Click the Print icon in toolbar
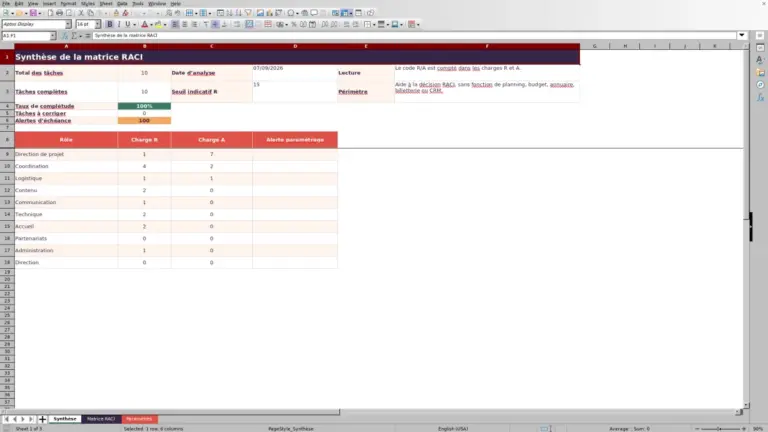768x432 pixels. pos(59,13)
